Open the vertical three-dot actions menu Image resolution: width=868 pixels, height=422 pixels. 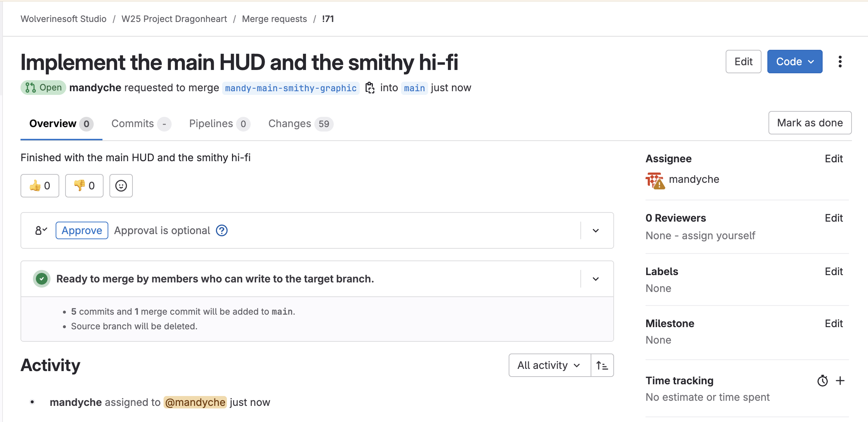point(840,62)
